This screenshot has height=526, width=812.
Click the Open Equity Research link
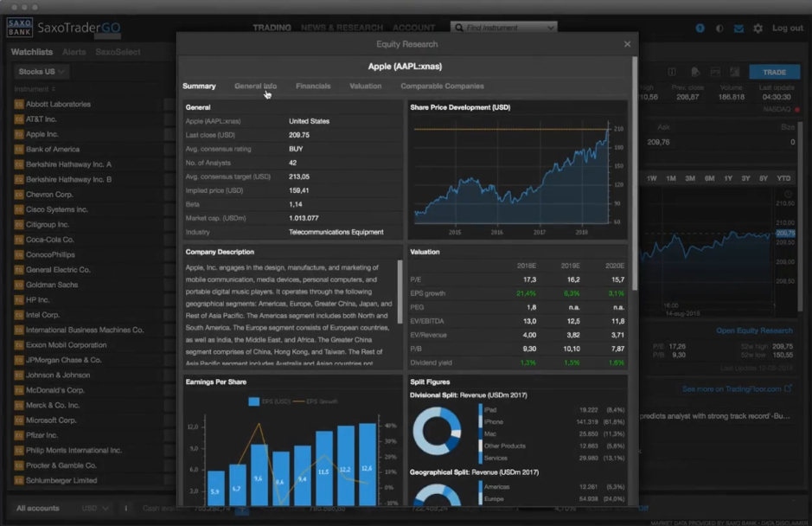[x=754, y=330]
